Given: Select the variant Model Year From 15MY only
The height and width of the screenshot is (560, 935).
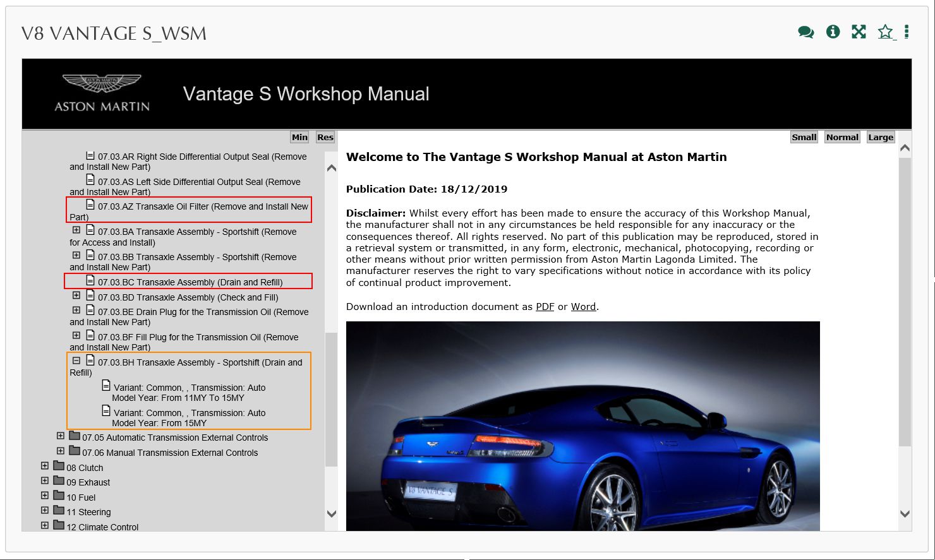Looking at the screenshot, I should 189,418.
